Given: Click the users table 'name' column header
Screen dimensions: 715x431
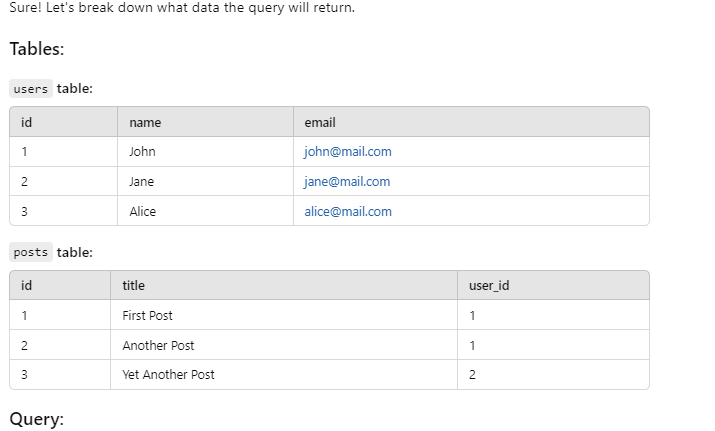Looking at the screenshot, I should [x=145, y=122].
